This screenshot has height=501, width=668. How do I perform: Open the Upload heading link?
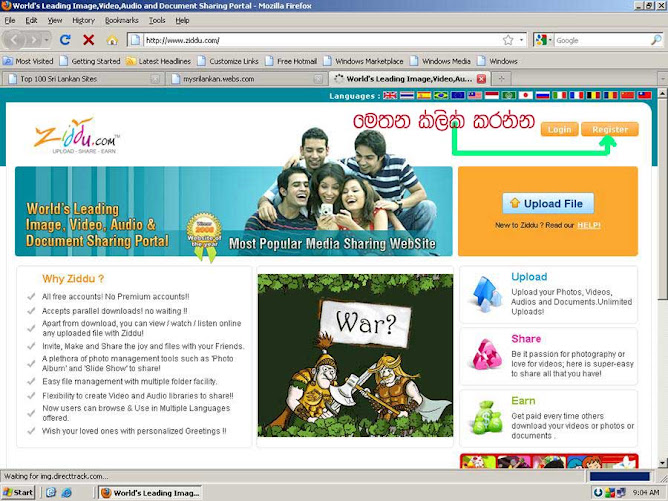point(529,277)
